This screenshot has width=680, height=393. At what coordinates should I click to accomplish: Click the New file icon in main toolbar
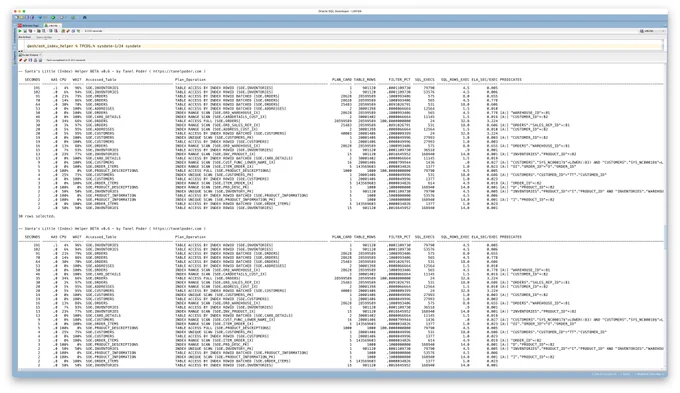(16, 17)
